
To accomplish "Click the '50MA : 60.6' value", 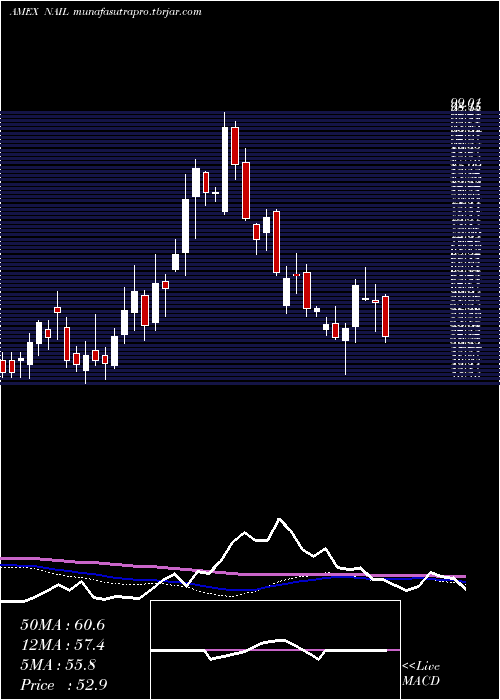I will click(x=62, y=625).
